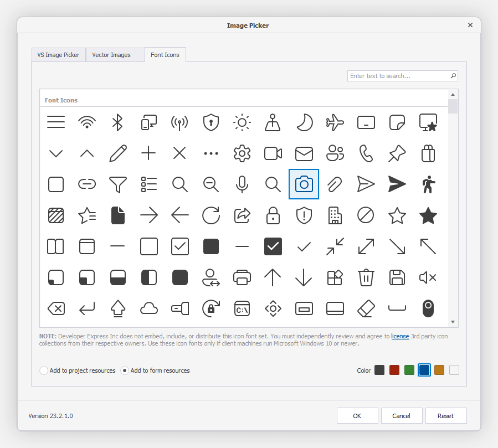Select the video camera icon
Screen dimensions: 498x448
tap(273, 153)
